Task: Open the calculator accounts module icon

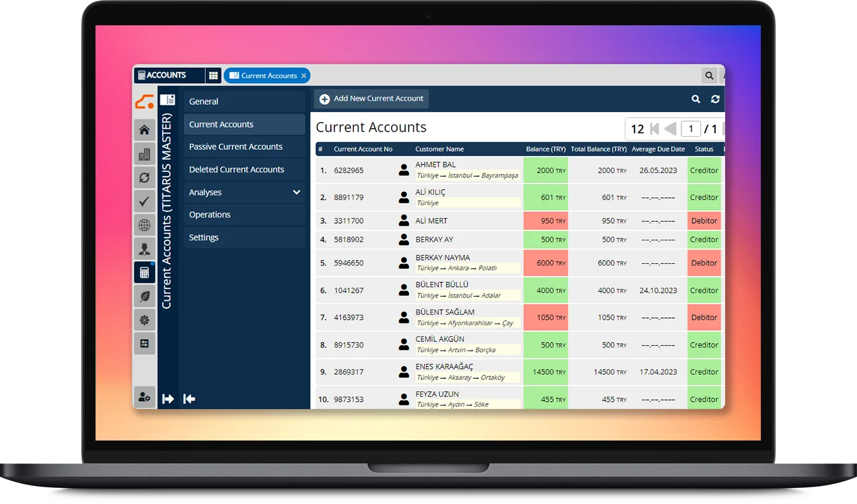Action: tap(144, 272)
